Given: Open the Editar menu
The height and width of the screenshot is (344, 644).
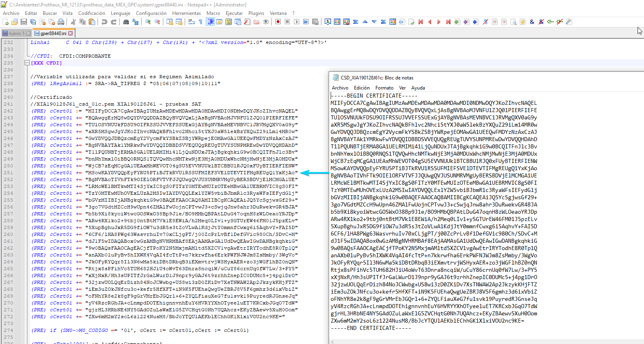Looking at the screenshot, I should (x=31, y=13).
